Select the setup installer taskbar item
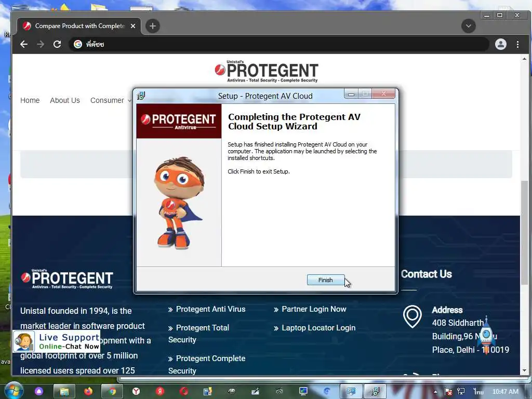 pos(375,392)
